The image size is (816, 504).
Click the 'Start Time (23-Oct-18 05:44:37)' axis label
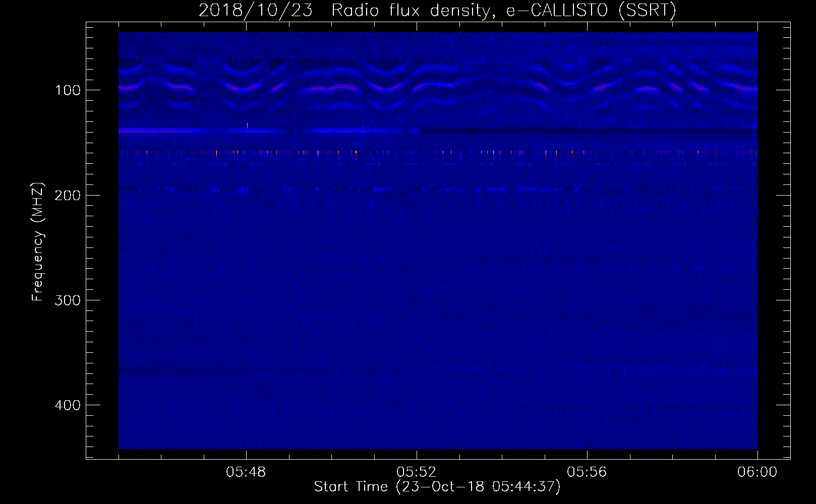(437, 487)
